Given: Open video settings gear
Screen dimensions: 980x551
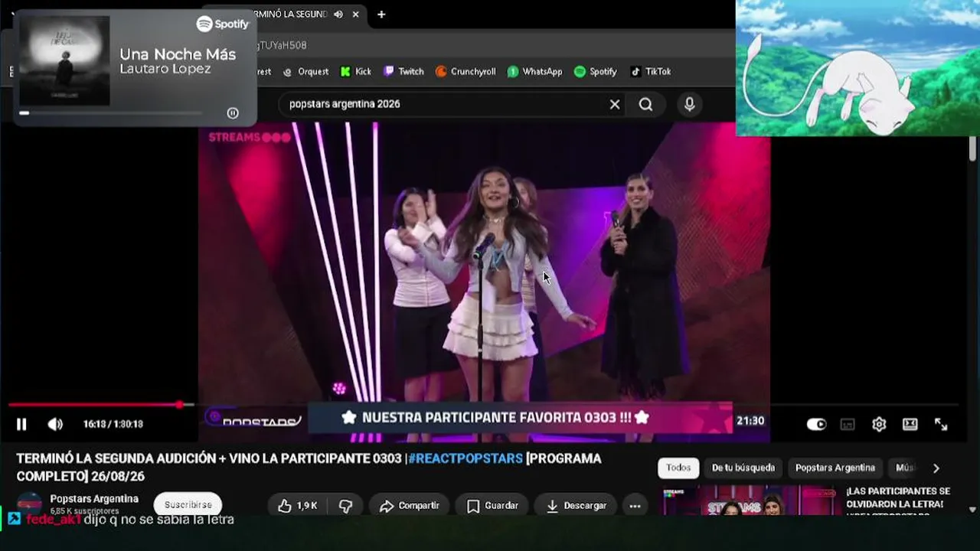Looking at the screenshot, I should (879, 424).
